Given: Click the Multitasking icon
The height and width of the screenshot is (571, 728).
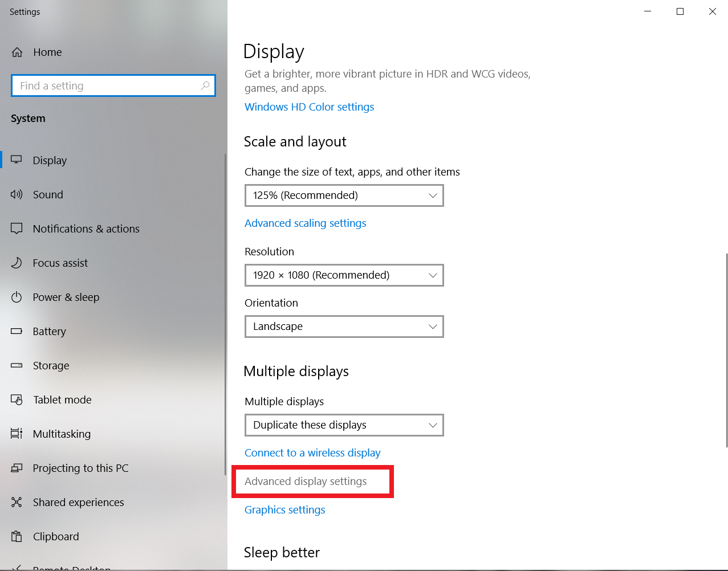Looking at the screenshot, I should (x=17, y=434).
